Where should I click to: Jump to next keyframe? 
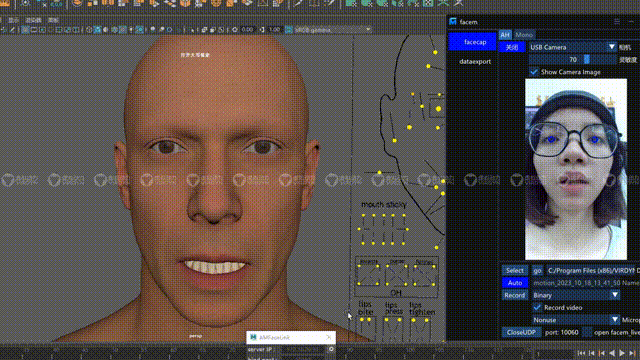point(632,353)
